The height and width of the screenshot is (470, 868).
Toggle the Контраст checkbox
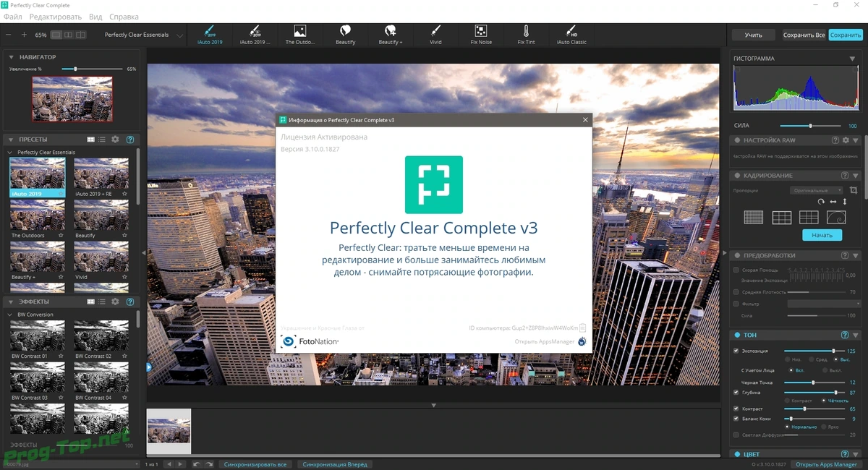tap(736, 409)
